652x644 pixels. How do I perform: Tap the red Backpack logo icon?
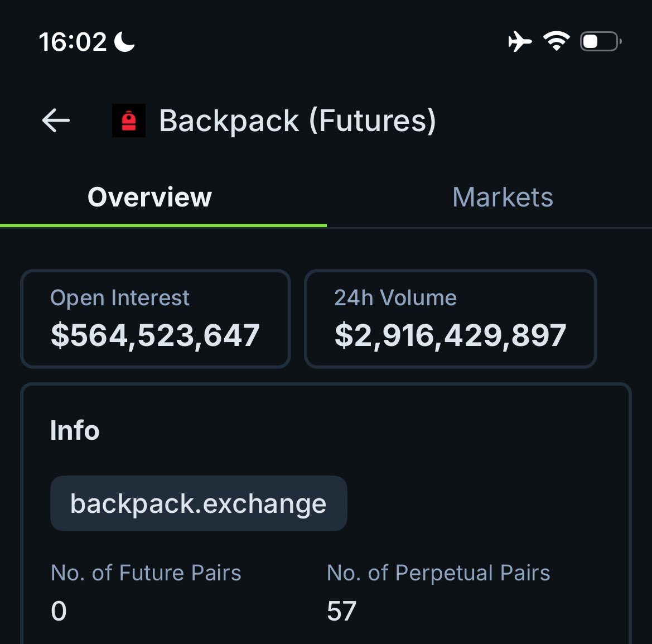(129, 121)
